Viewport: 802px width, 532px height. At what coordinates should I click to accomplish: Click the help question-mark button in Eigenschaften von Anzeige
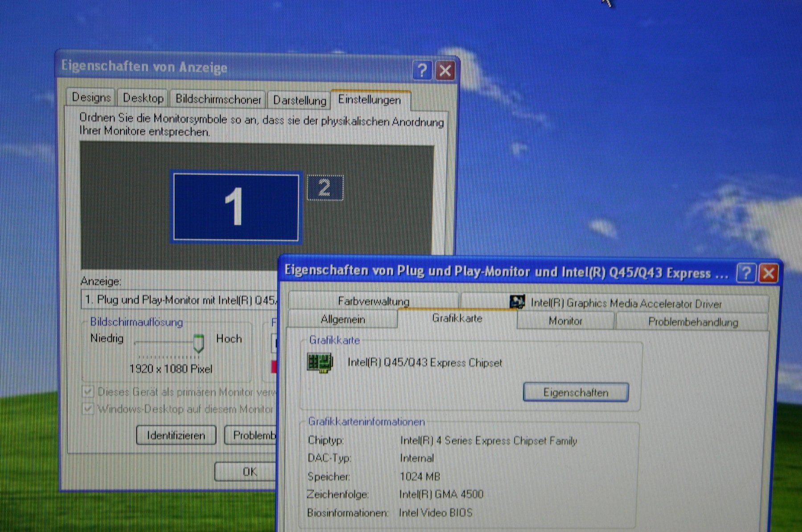pyautogui.click(x=422, y=70)
